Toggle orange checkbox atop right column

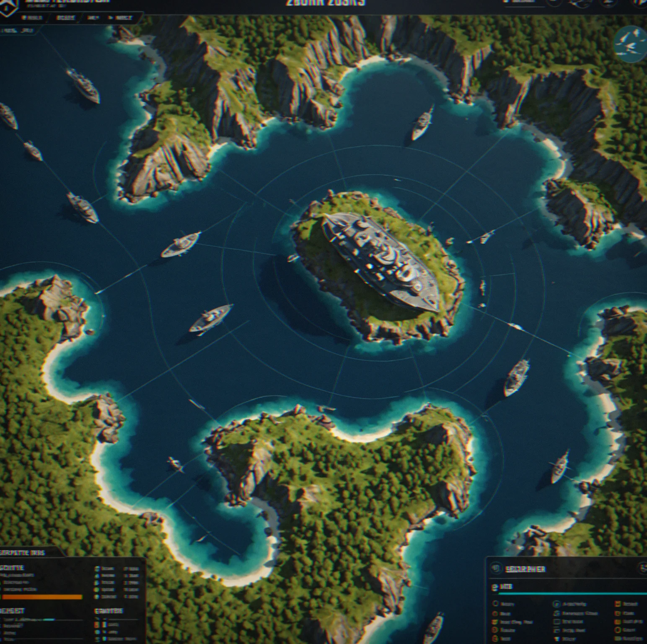point(618,604)
